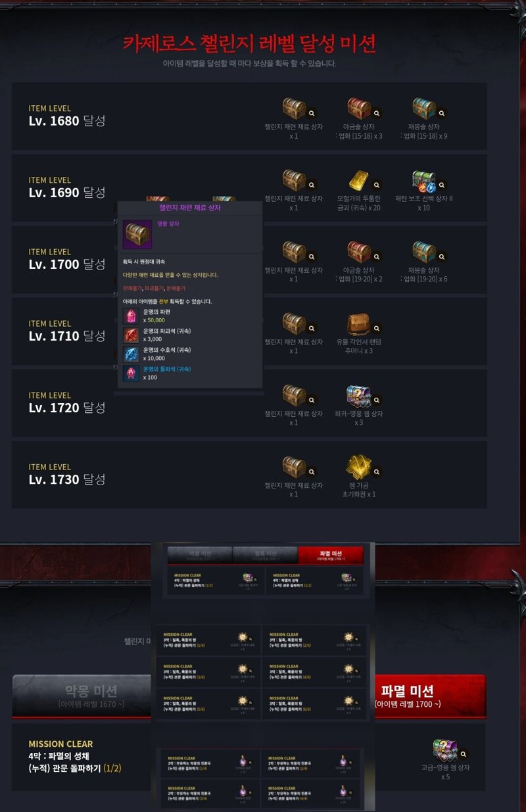Click the magnifier beside the Lv. 1730 chest

point(312,471)
